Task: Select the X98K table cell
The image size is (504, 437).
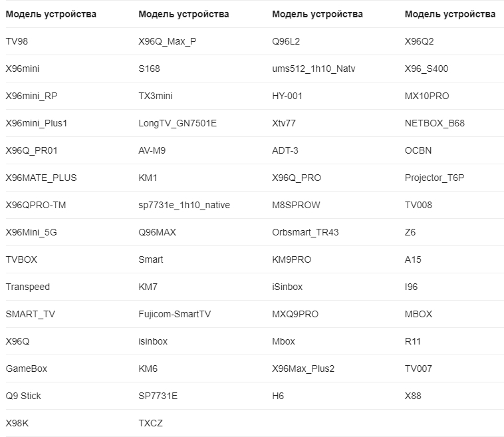Action: pyautogui.click(x=17, y=423)
